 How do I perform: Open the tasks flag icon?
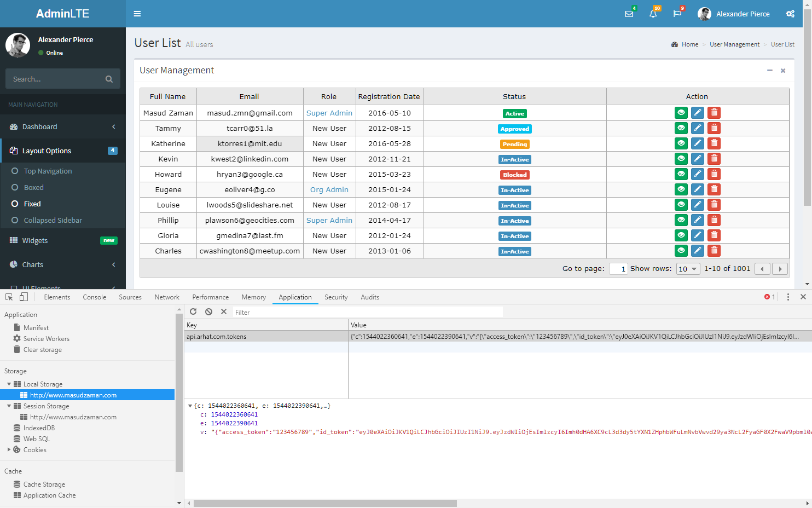pos(677,14)
